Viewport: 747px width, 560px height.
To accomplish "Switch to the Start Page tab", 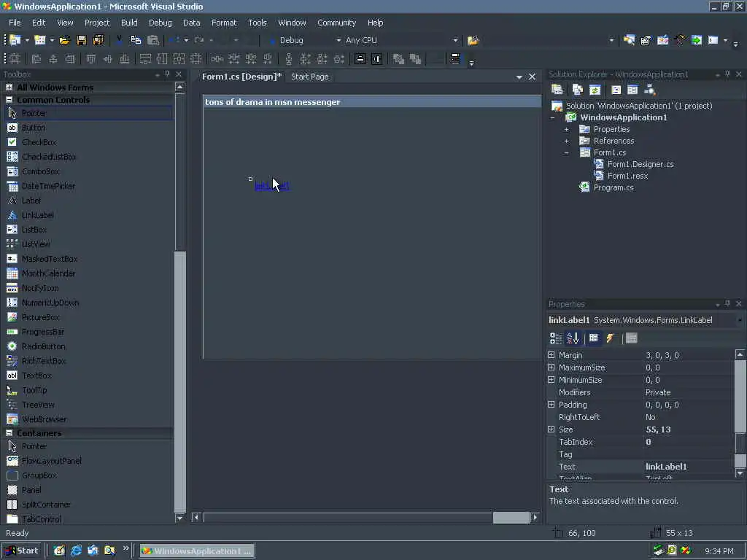I will (309, 77).
